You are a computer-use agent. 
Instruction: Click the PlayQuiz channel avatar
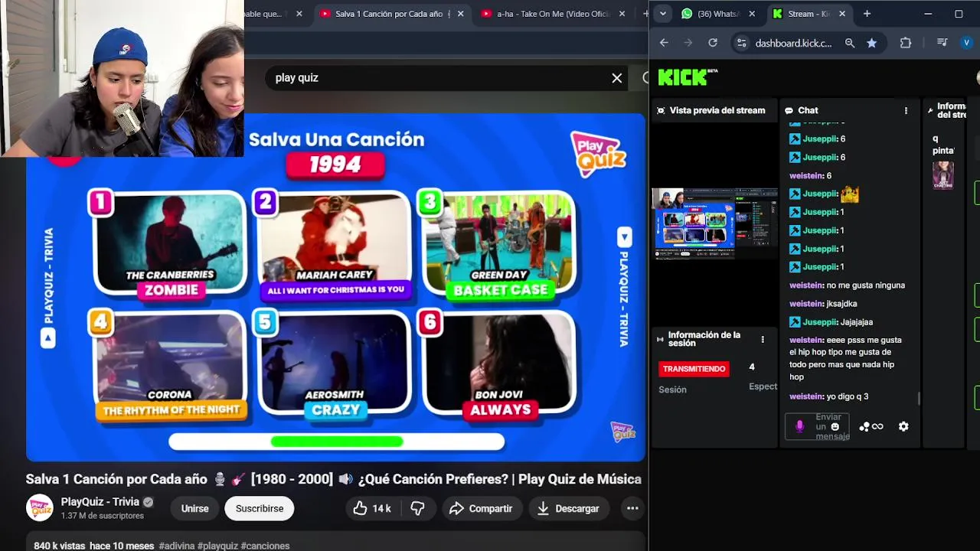tap(40, 508)
